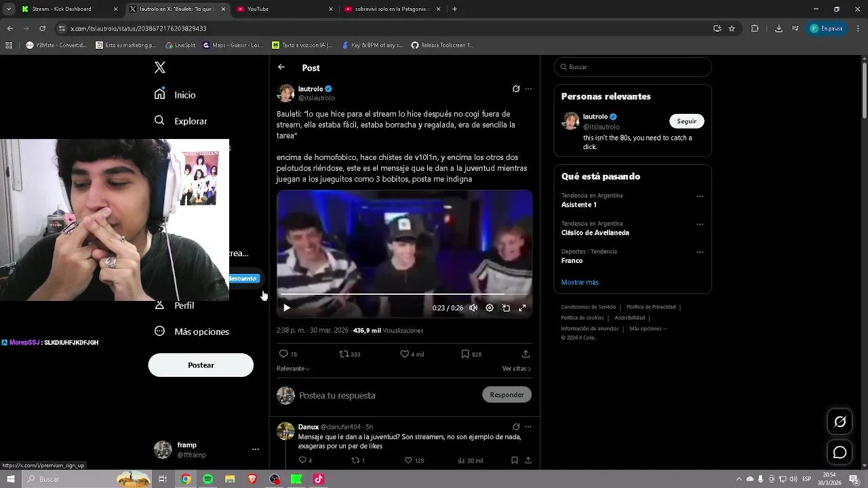The image size is (868, 488).
Task: Open the X logo home link
Action: pos(160,67)
